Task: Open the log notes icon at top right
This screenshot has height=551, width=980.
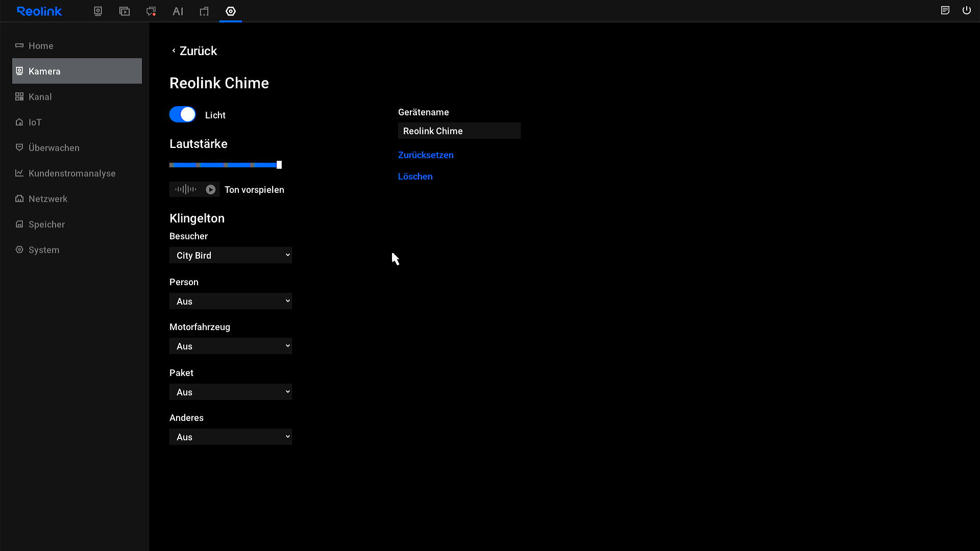Action: pos(945,10)
